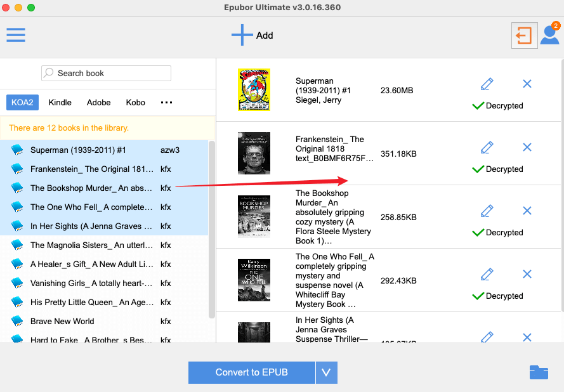
Task: Click the Convert to EPUB button
Action: 252,372
